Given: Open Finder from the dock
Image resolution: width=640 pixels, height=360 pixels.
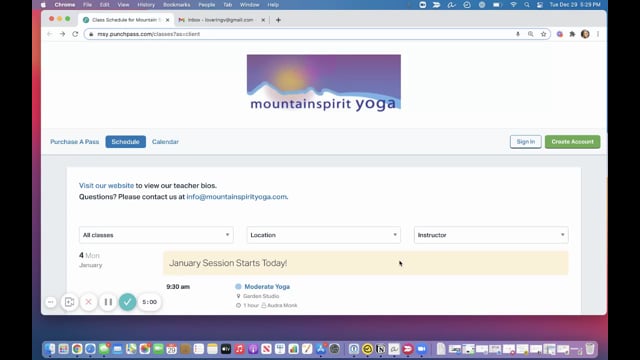Looking at the screenshot, I should pyautogui.click(x=50, y=349).
